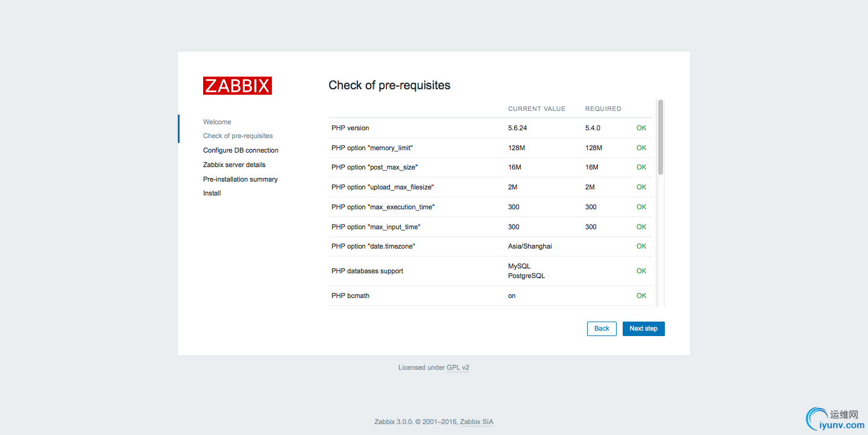868x435 pixels.
Task: Click the ZABBIX logo
Action: click(237, 86)
